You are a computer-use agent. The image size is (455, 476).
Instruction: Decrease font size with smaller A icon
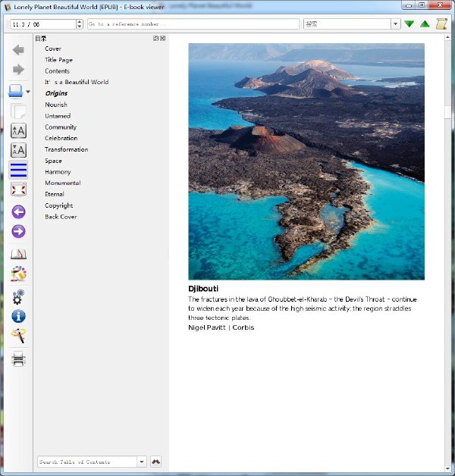[x=18, y=150]
